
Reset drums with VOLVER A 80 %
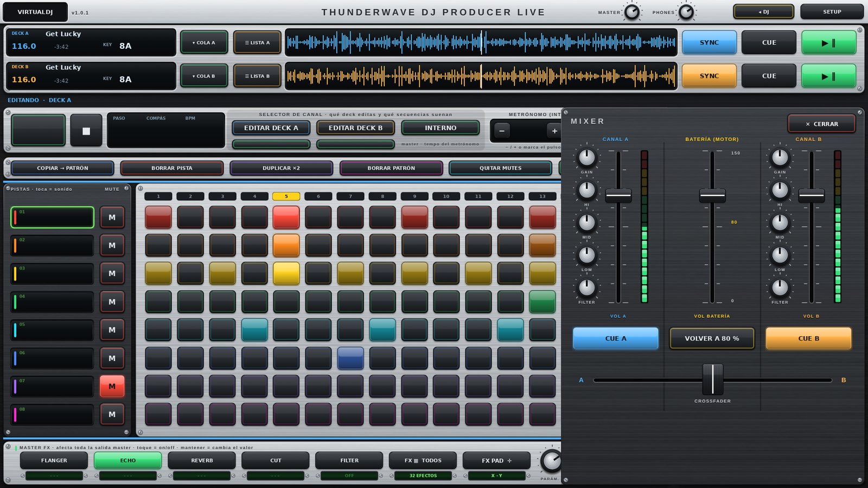coord(712,338)
